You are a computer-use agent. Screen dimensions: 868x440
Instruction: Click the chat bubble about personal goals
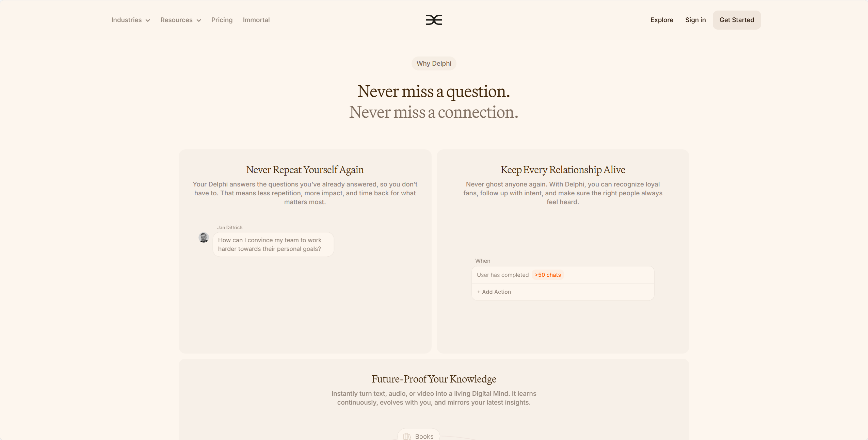273,245
